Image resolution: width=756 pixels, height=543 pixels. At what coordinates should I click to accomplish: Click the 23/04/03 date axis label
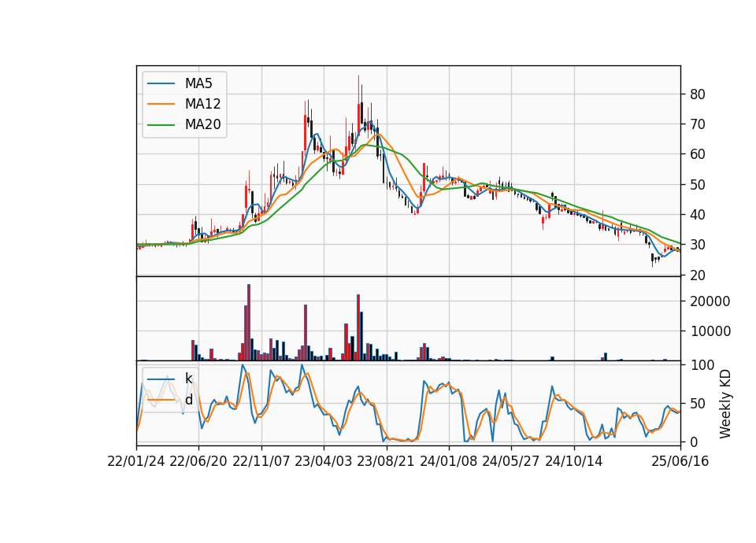[x=324, y=461]
